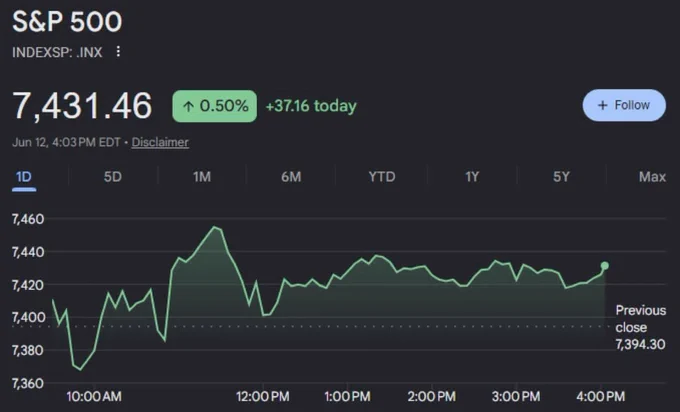Click the 7,380 y-axis label
This screenshot has height=412, width=680.
[28, 350]
